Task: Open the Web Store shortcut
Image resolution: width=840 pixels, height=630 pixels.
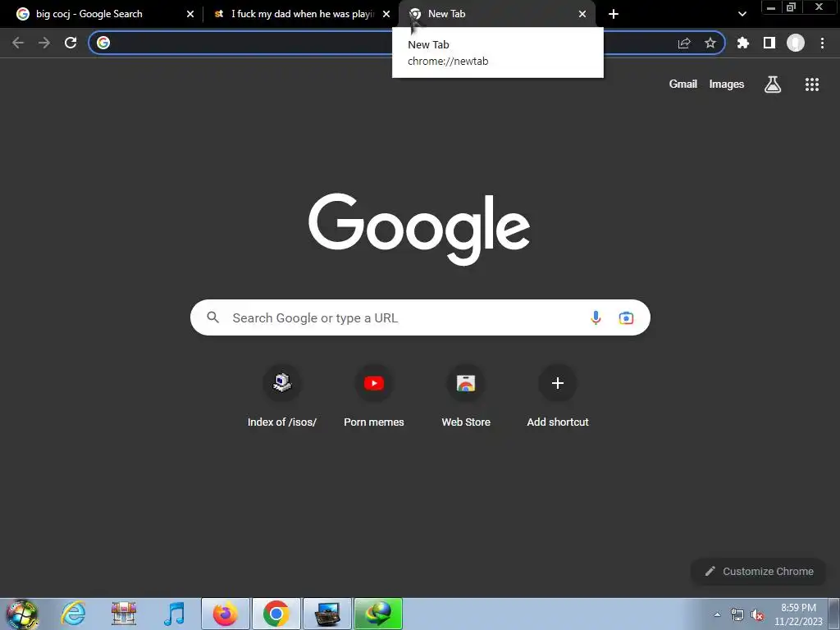Action: [466, 396]
